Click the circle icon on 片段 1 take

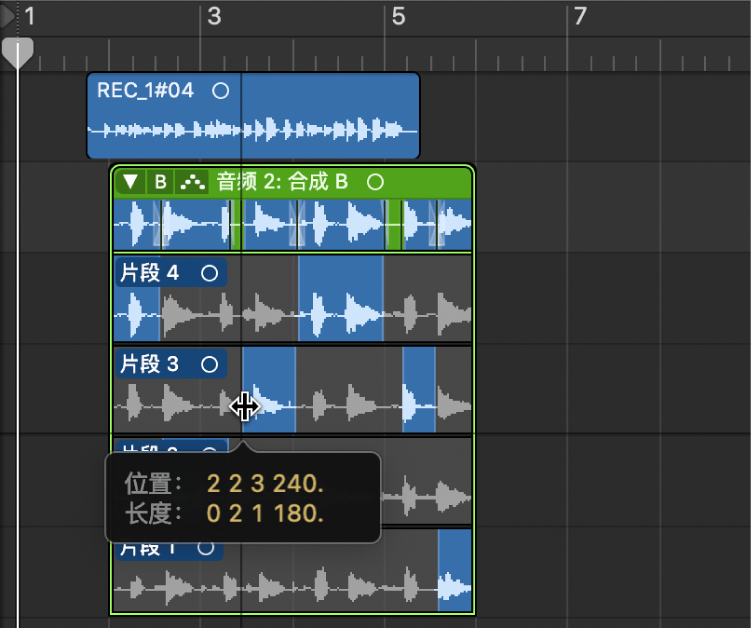point(206,548)
